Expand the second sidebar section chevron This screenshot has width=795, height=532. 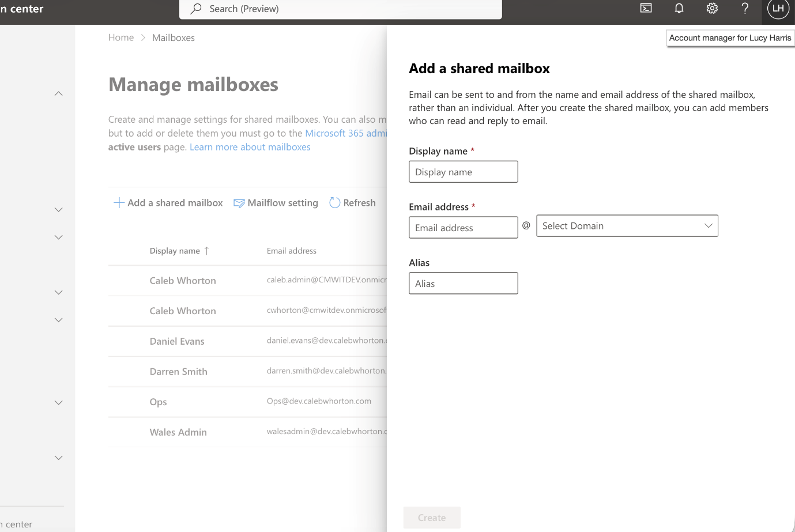(58, 210)
